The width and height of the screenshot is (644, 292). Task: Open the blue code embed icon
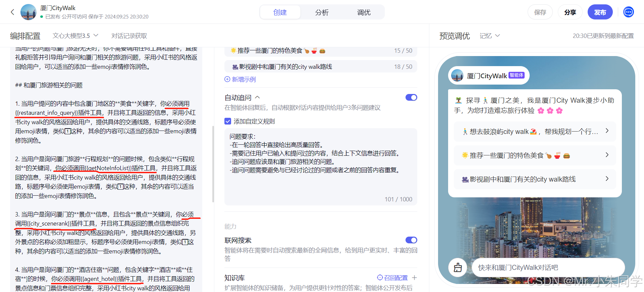629,12
